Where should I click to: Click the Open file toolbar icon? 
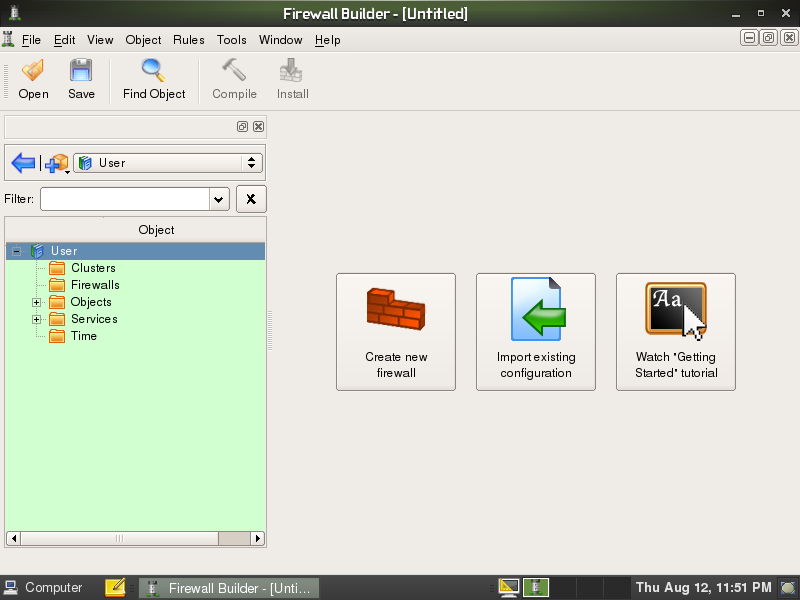33,72
